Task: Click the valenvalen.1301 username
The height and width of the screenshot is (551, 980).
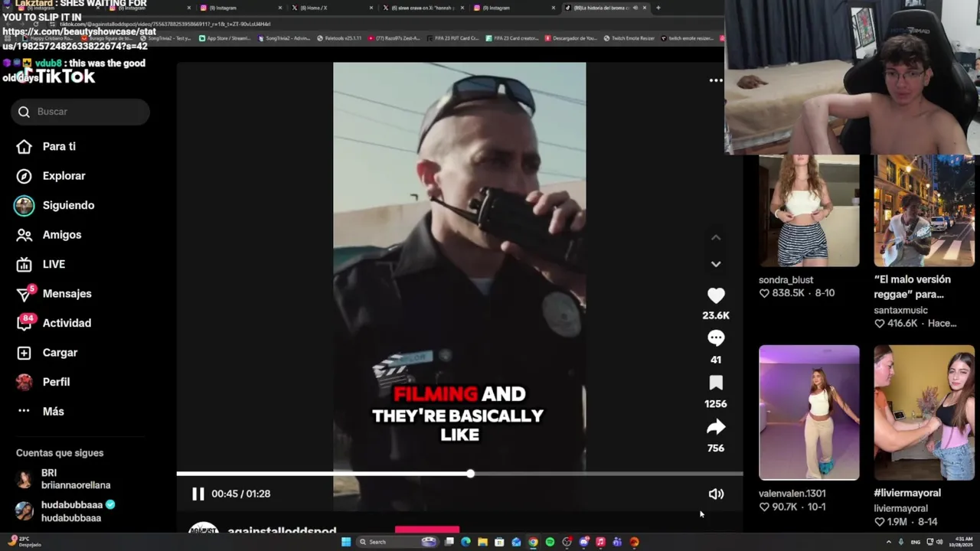Action: (x=792, y=494)
